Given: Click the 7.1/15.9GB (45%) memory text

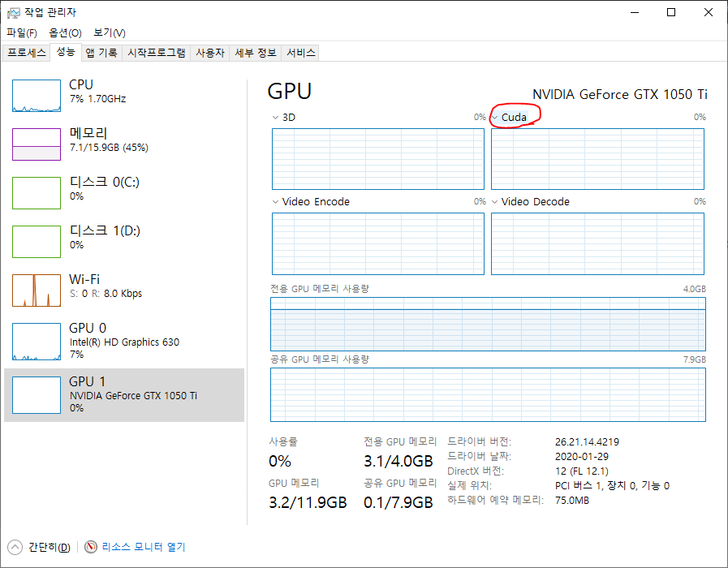Looking at the screenshot, I should click(x=109, y=148).
